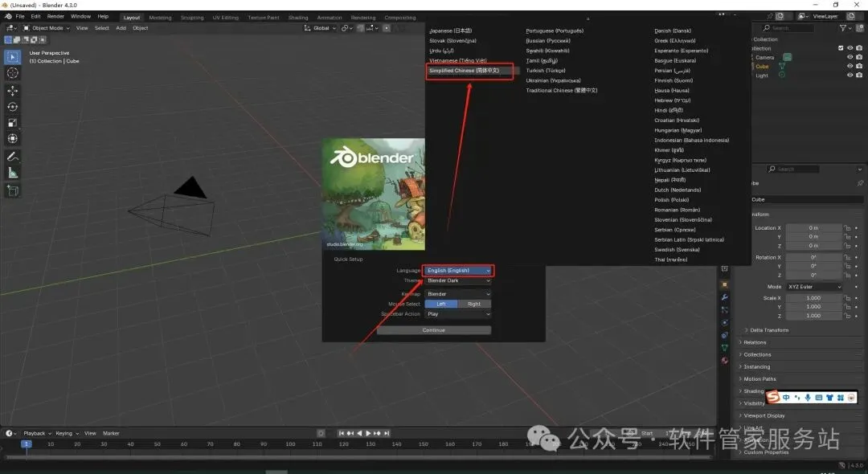Set Mouse Select to Left
This screenshot has width=868, height=474.
click(x=441, y=304)
